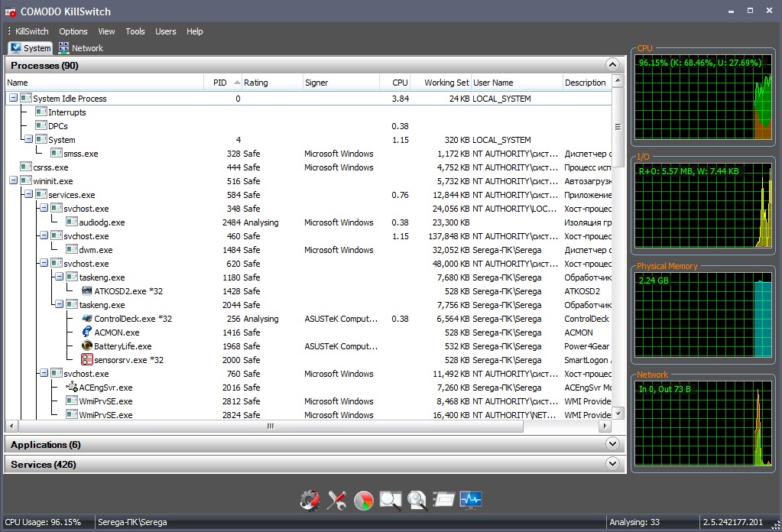Collapse the wininit.exe tree node
This screenshot has width=782, height=532.
tap(14, 180)
